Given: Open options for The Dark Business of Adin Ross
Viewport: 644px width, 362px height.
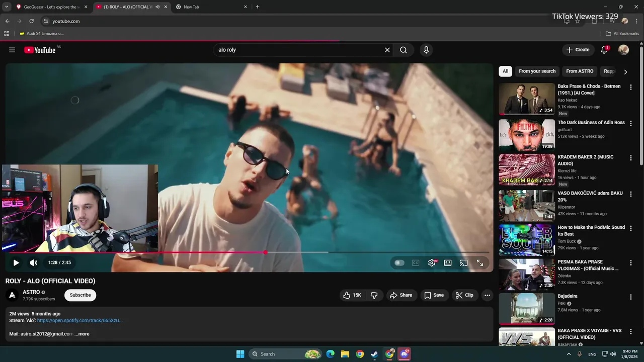Looking at the screenshot, I should [631, 124].
